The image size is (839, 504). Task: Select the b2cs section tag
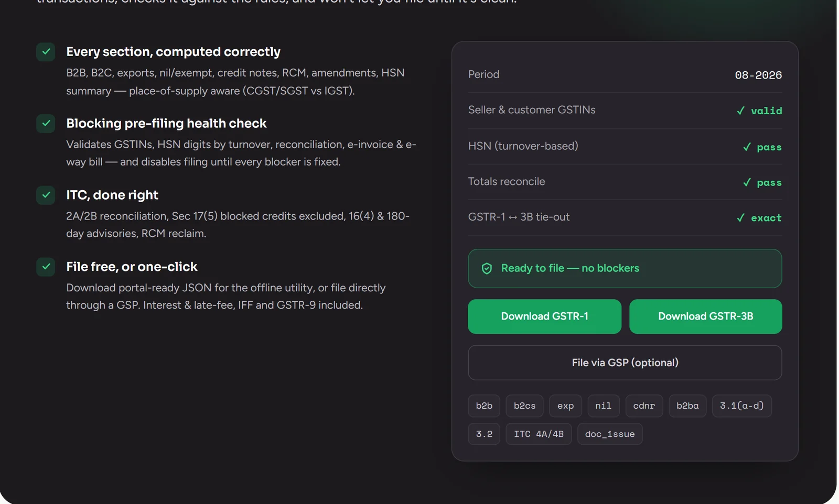click(x=524, y=406)
